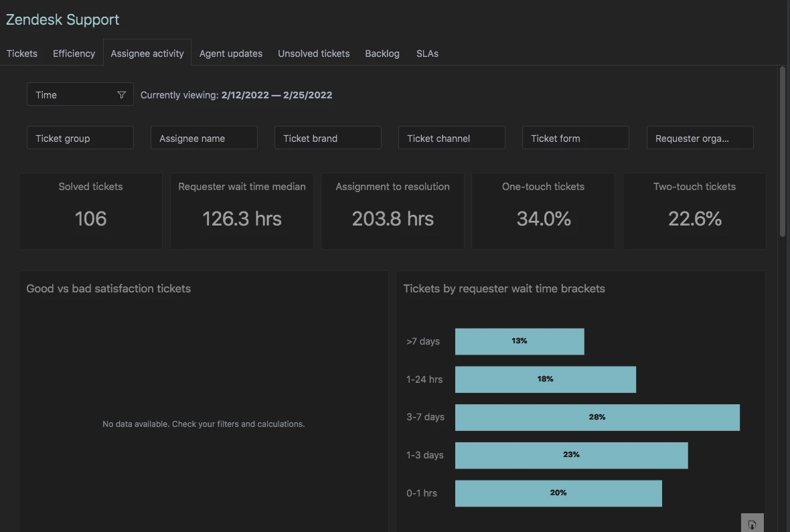Click the 3-7 days axis label
Image resolution: width=790 pixels, height=532 pixels.
pyautogui.click(x=425, y=417)
